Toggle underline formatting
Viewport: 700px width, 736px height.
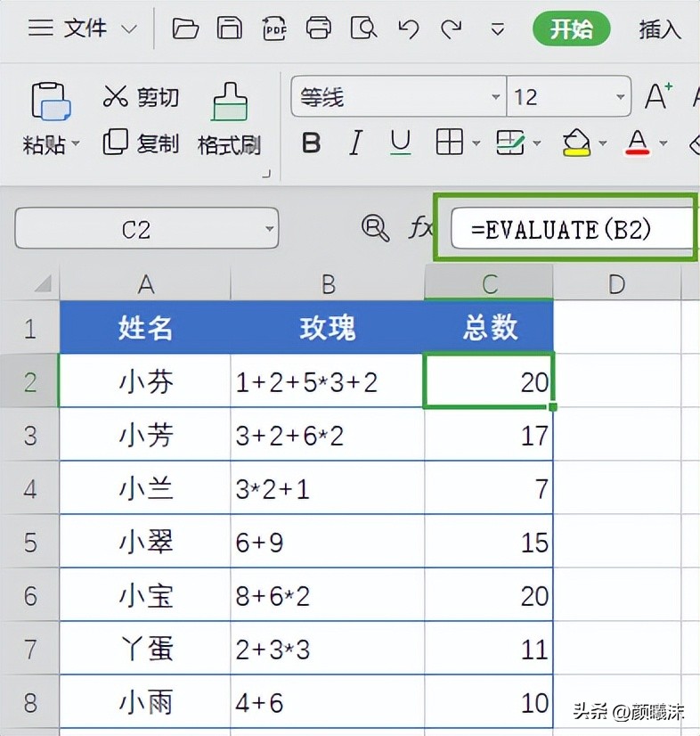pos(400,143)
